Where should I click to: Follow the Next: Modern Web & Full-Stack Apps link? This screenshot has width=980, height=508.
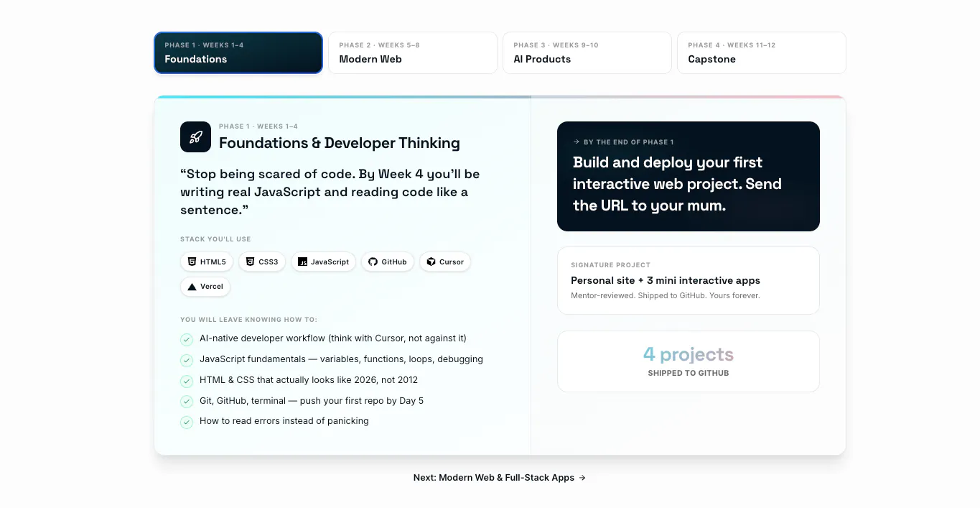click(500, 477)
